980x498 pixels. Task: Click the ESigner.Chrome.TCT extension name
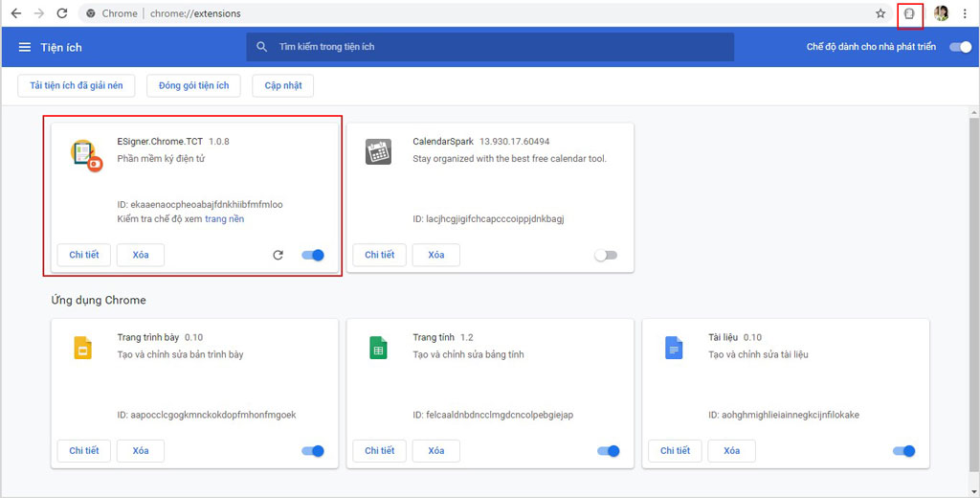click(160, 142)
